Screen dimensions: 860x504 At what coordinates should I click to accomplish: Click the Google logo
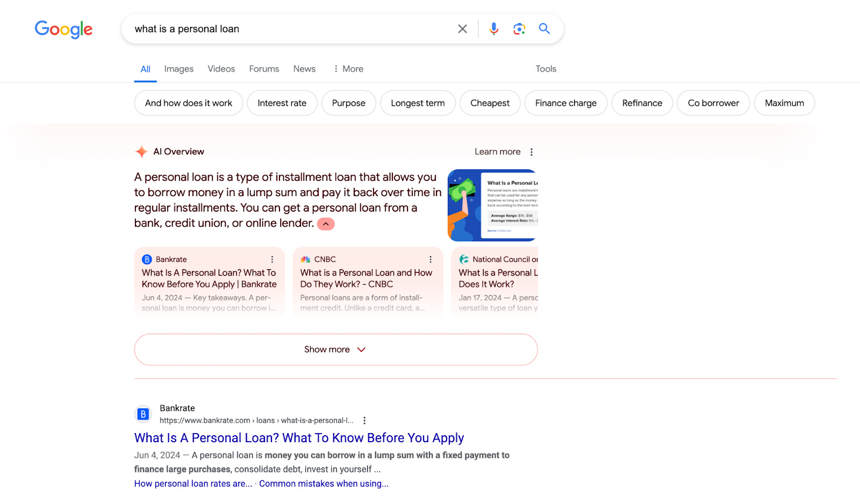(63, 30)
